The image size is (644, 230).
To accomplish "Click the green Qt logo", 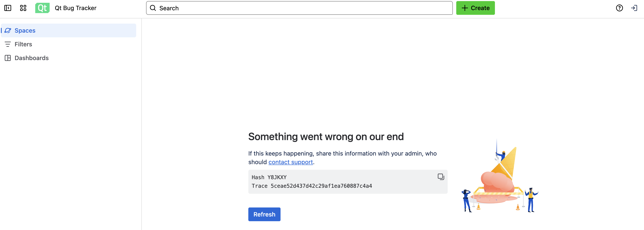I will (x=42, y=8).
